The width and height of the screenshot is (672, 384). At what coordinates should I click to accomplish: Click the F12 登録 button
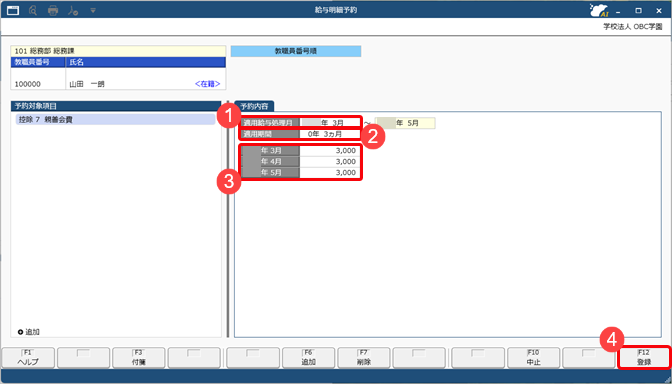pyautogui.click(x=644, y=357)
